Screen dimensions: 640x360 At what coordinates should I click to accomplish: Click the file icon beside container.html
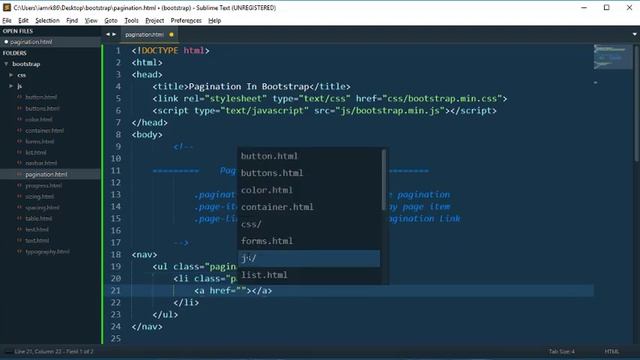coord(19,130)
